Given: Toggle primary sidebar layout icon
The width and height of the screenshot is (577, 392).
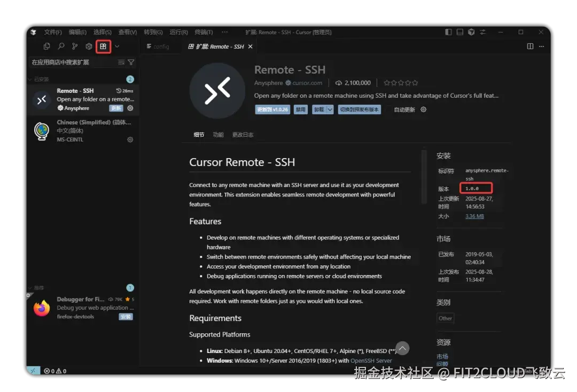Looking at the screenshot, I should [448, 32].
